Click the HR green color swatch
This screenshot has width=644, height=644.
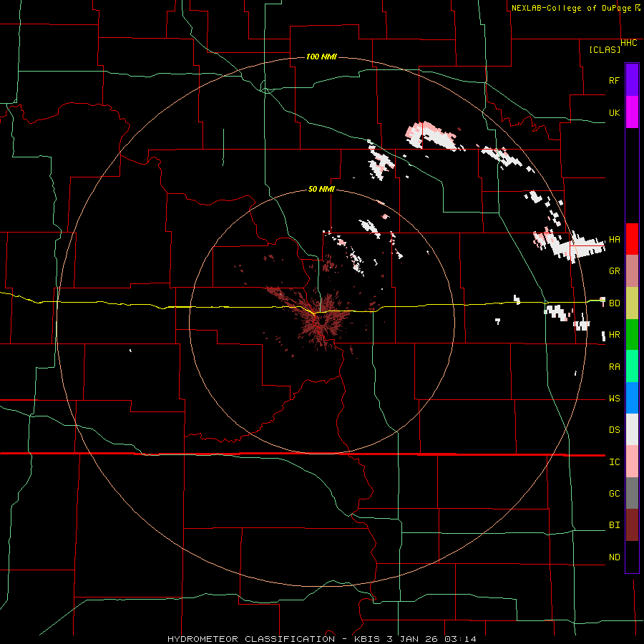point(632,335)
